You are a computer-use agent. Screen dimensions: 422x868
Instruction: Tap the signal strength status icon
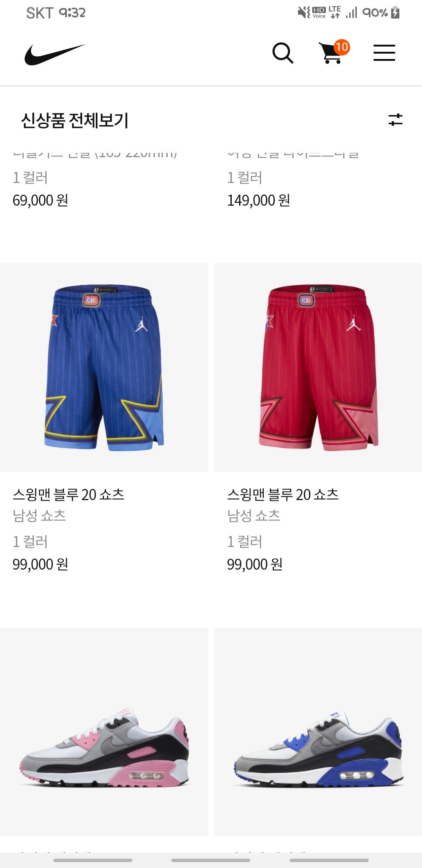tap(351, 13)
